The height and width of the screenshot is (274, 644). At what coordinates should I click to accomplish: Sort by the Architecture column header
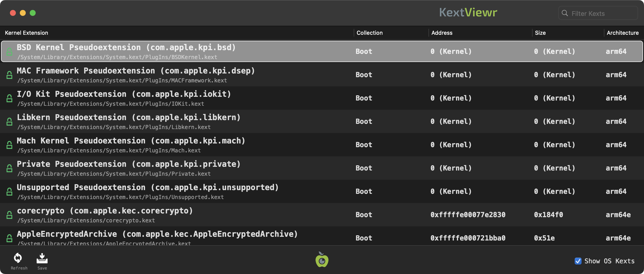622,33
